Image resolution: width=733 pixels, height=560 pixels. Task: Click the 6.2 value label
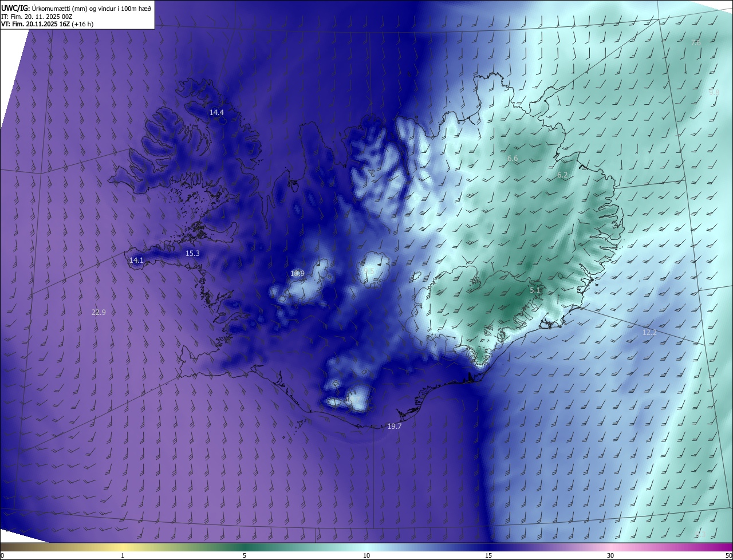pos(562,175)
